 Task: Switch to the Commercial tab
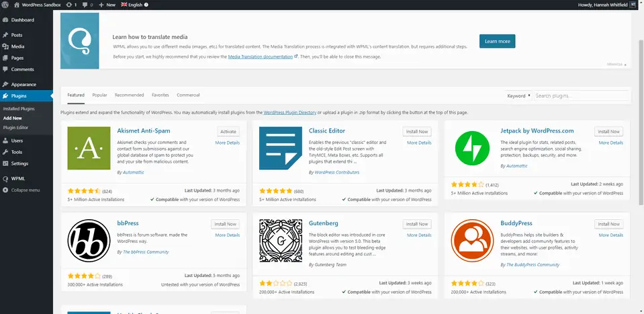coord(188,95)
